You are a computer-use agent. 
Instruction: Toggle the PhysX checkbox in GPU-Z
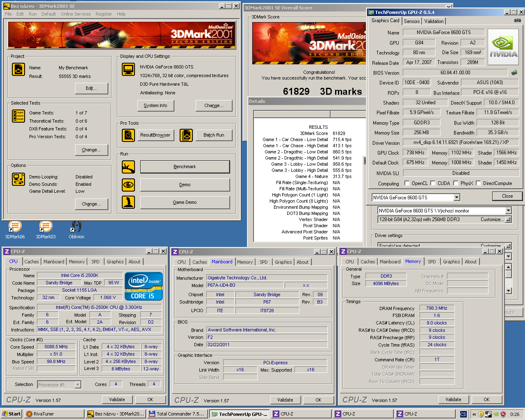(x=456, y=183)
